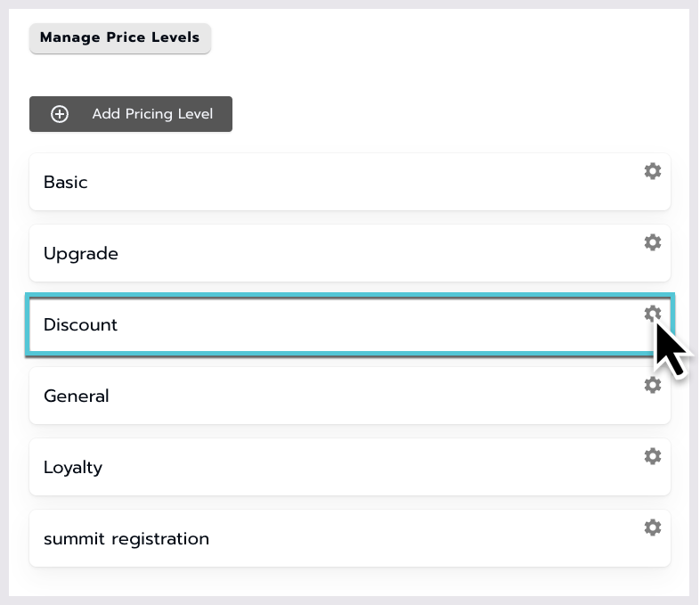
Task: Click the summit registration label text
Action: click(x=126, y=539)
